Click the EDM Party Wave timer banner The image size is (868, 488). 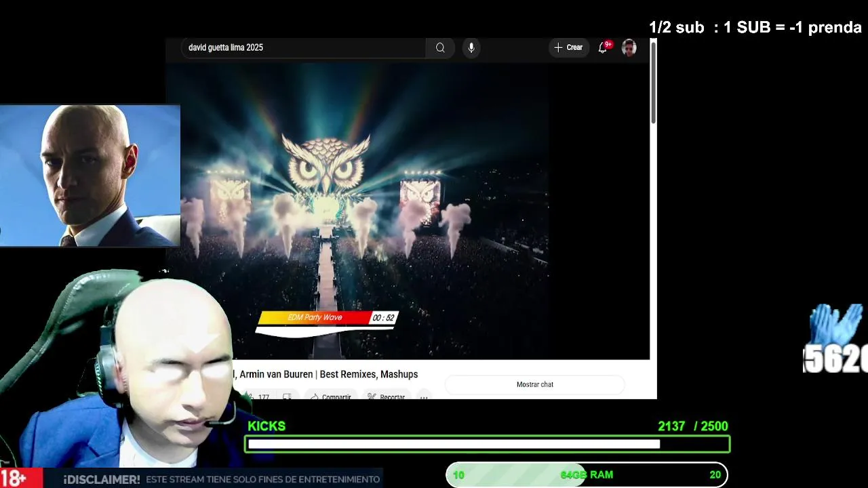(x=326, y=323)
